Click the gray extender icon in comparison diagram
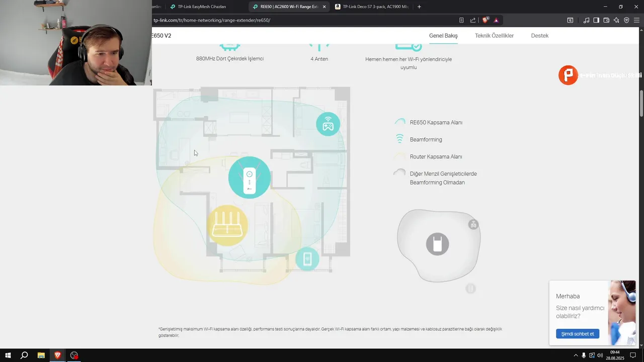This screenshot has height=362, width=644. point(437,244)
